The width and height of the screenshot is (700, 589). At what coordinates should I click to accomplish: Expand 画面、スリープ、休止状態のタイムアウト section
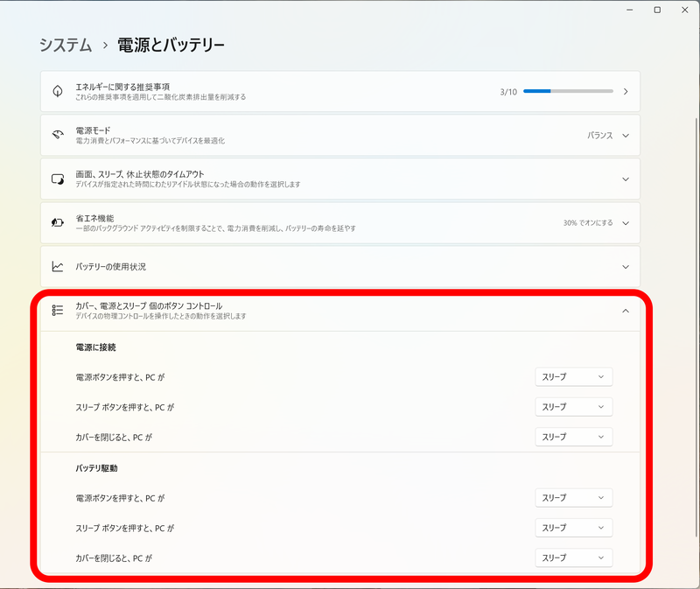coord(625,179)
